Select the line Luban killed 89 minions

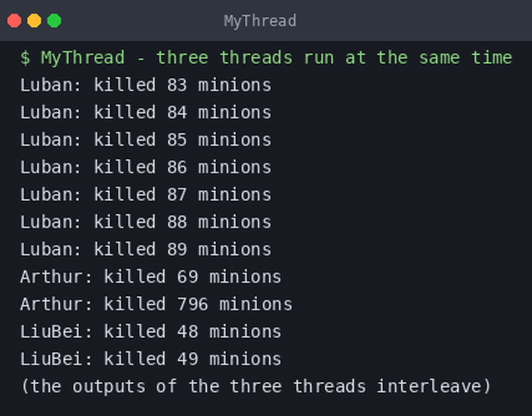146,250
